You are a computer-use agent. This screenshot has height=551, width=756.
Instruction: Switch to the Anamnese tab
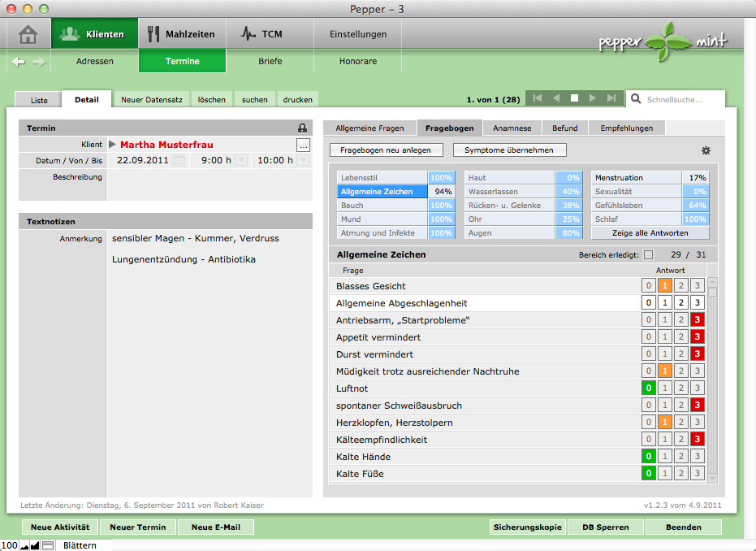512,128
